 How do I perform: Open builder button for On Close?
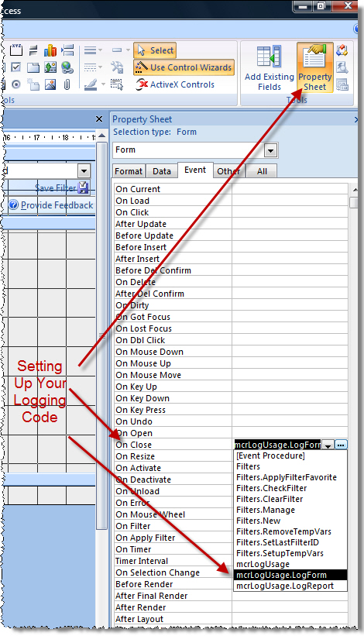pos(341,445)
